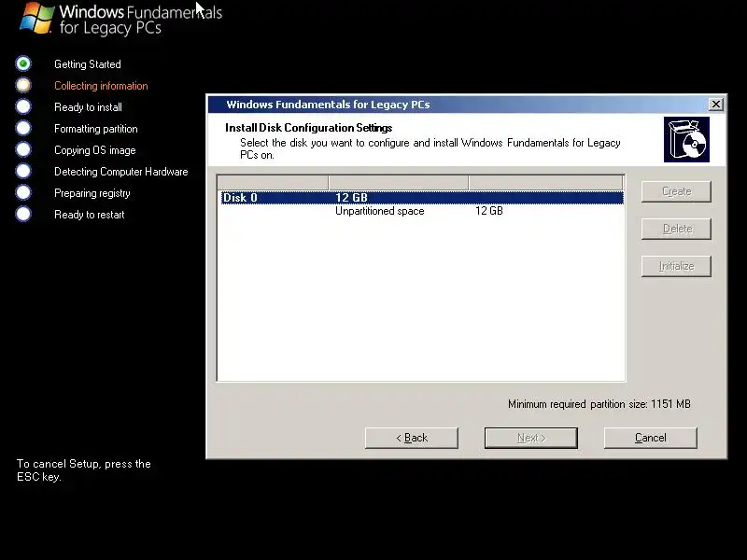Viewport: 747px width, 560px height.
Task: Go back with the Back button
Action: click(412, 438)
